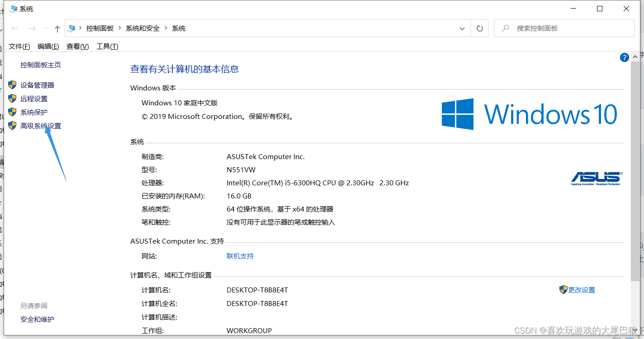
Task: Click shield icon beside 设备管理器
Action: pyautogui.click(x=12, y=85)
